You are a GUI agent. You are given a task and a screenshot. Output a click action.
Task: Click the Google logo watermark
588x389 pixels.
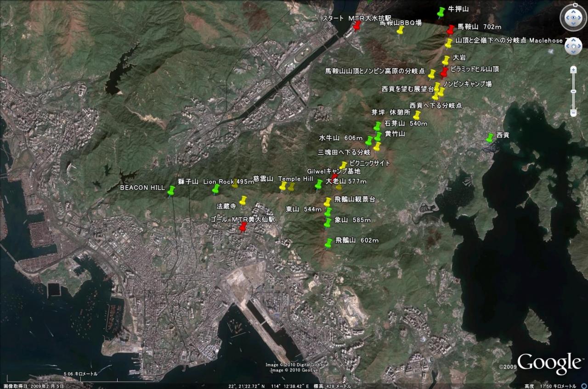pos(549,364)
